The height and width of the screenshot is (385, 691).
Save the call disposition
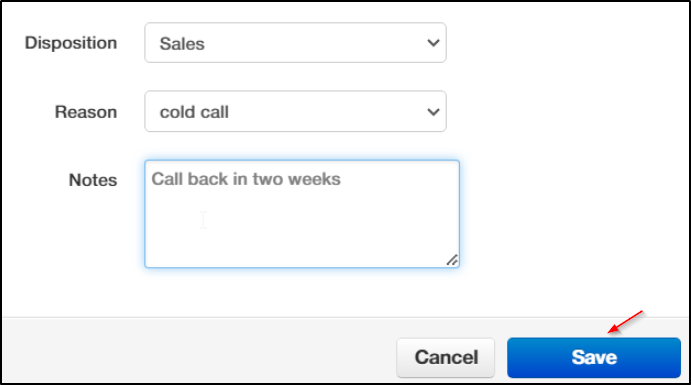[594, 358]
